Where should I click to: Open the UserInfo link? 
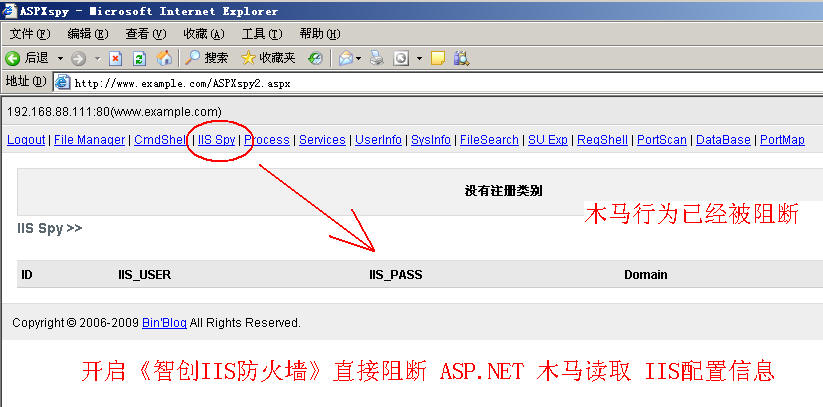(378, 140)
